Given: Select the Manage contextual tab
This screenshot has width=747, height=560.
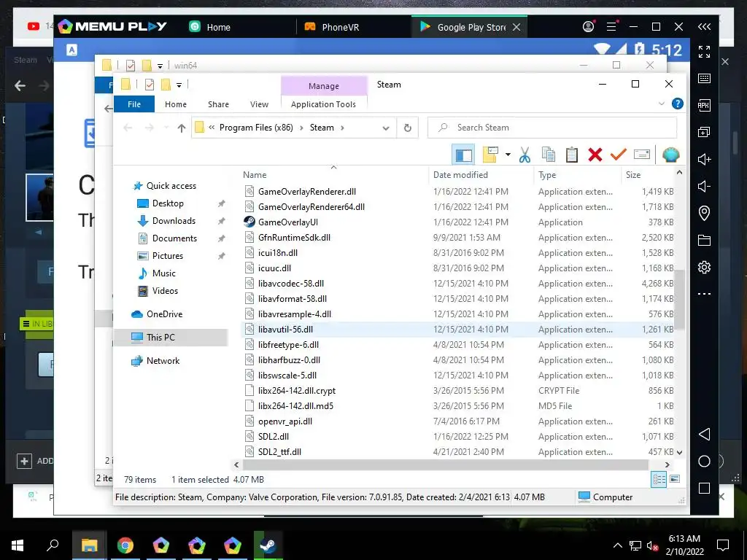Looking at the screenshot, I should click(324, 86).
